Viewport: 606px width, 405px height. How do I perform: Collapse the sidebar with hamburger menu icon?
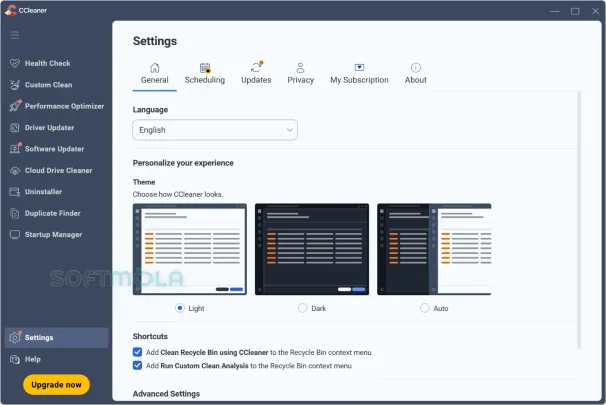(x=15, y=35)
